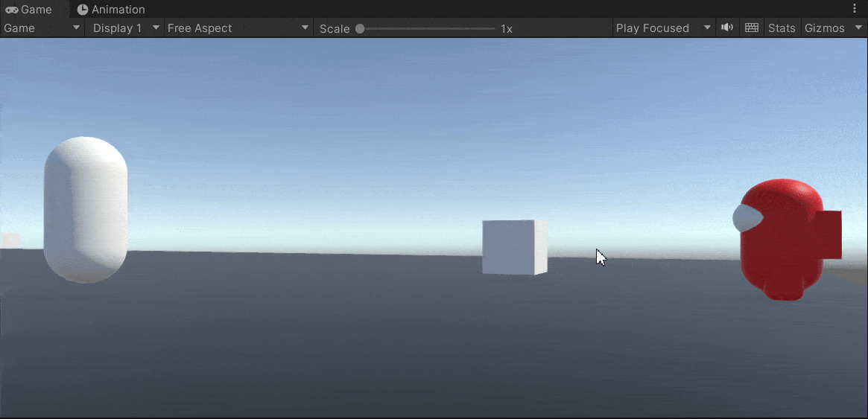Open the Gizmos dropdown arrow
The height and width of the screenshot is (419, 868).
pos(858,28)
